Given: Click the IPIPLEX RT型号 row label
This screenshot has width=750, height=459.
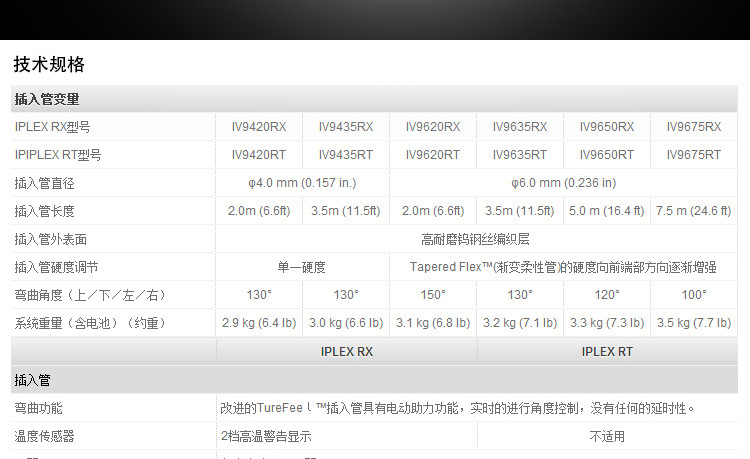Looking at the screenshot, I should pos(58,155).
